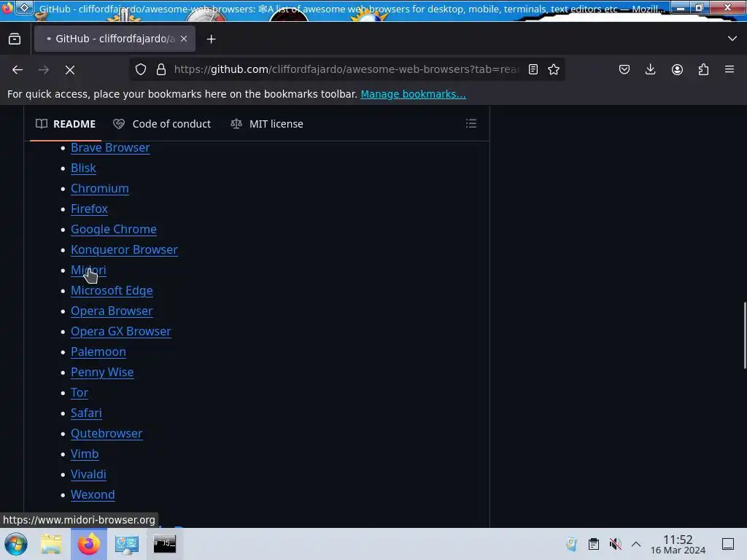This screenshot has height=560, width=747.
Task: Expand hidden system tray icons
Action: pyautogui.click(x=636, y=544)
